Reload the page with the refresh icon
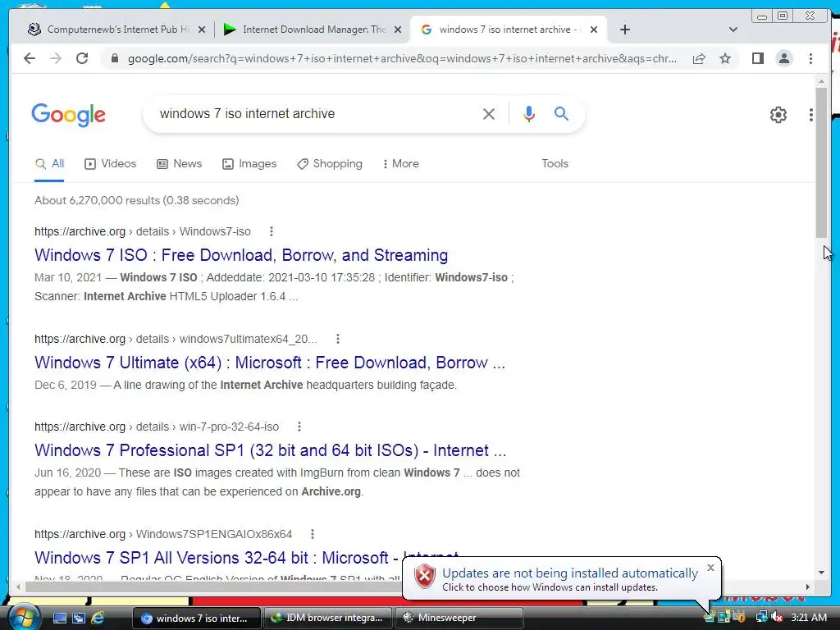The height and width of the screenshot is (630, 840). point(82,58)
